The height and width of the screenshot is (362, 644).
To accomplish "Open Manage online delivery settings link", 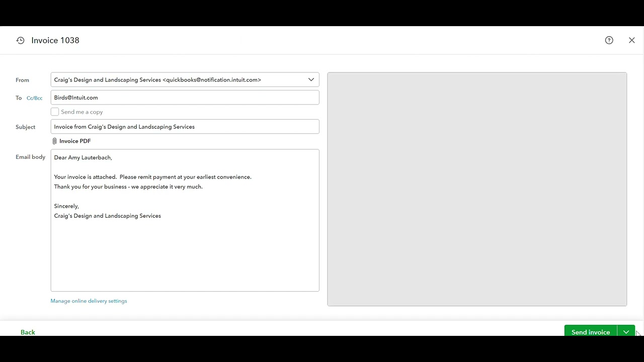I will [x=89, y=301].
